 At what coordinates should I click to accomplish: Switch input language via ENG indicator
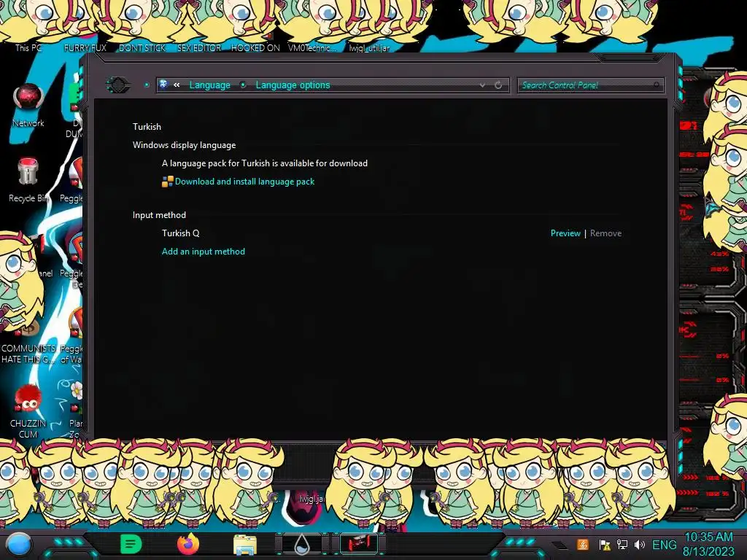pyautogui.click(x=664, y=545)
